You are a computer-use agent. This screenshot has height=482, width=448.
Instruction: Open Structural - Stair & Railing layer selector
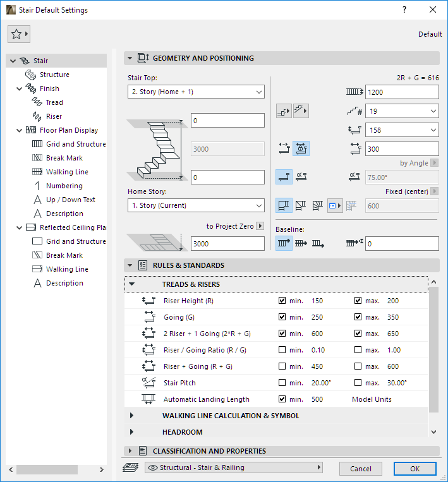(234, 467)
